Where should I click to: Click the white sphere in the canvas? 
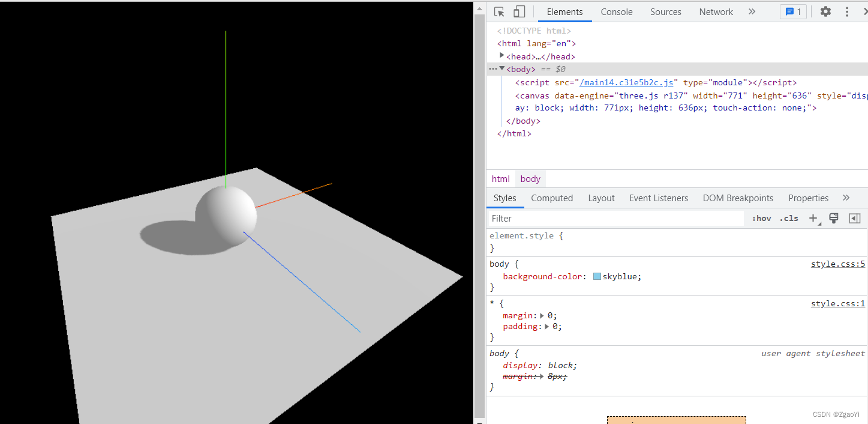pyautogui.click(x=226, y=216)
